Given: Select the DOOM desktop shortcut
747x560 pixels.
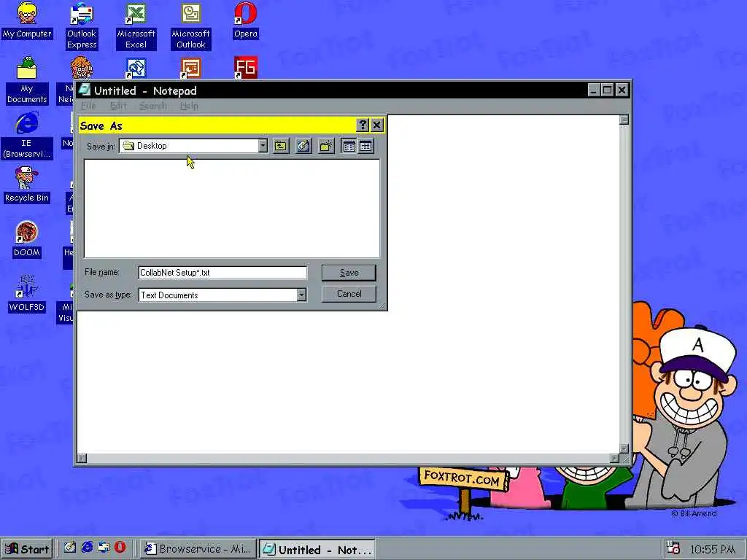Looking at the screenshot, I should coord(27,239).
